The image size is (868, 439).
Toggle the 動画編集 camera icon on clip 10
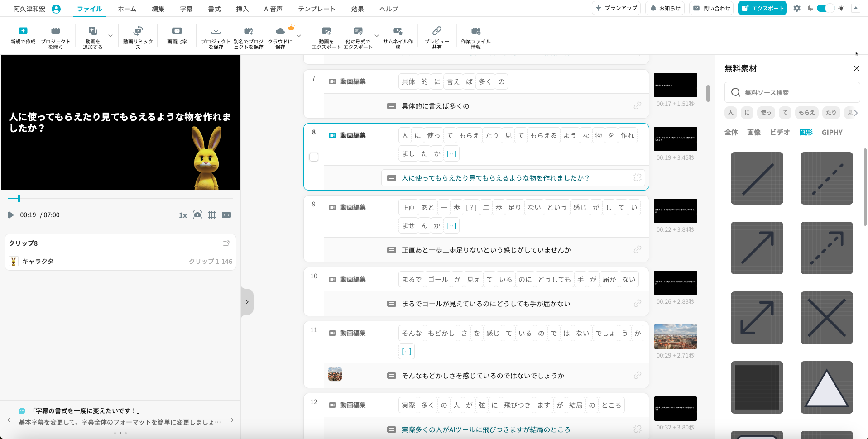coord(332,279)
